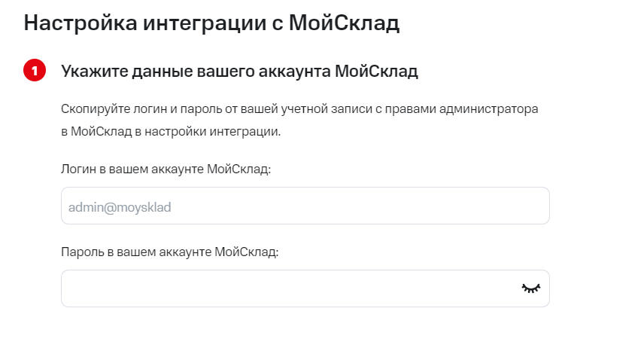Click the text line "в МойСклад в настройки интеграции."
Image resolution: width=644 pixels, height=348 pixels.
pos(171,131)
